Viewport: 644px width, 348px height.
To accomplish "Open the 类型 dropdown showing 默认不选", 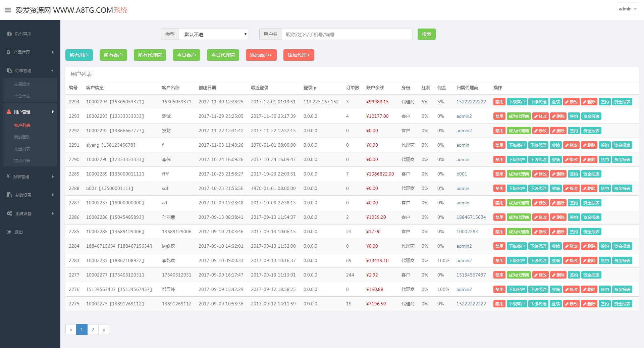I will 214,34.
